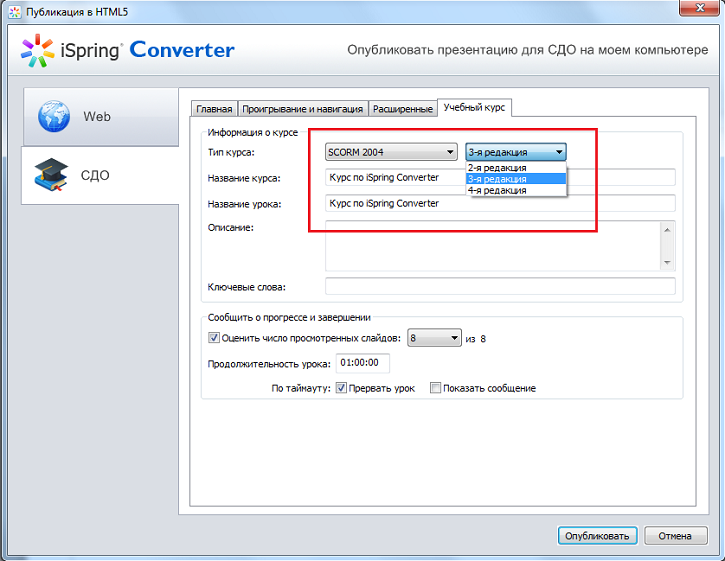The width and height of the screenshot is (725, 561).
Task: Click the description scrollbar down arrow
Action: pos(667,262)
